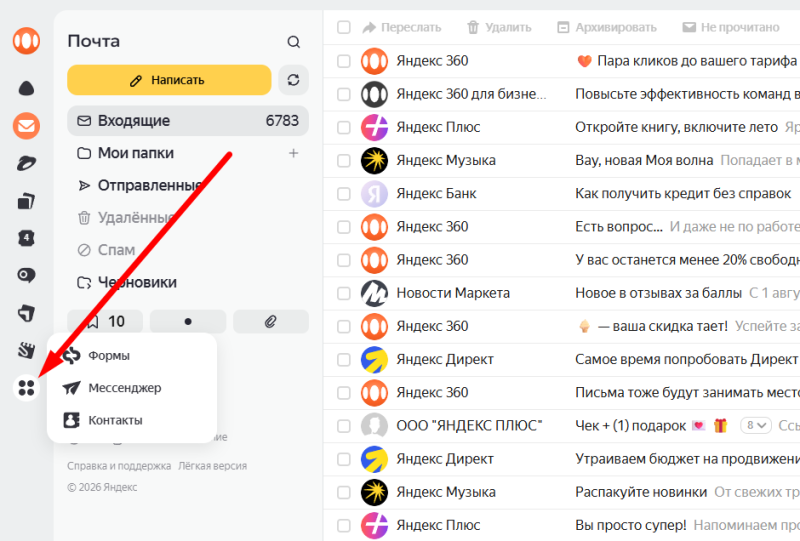Image resolution: width=800 pixels, height=541 pixels.
Task: Click Архивировать in the toolbar
Action: pyautogui.click(x=607, y=27)
